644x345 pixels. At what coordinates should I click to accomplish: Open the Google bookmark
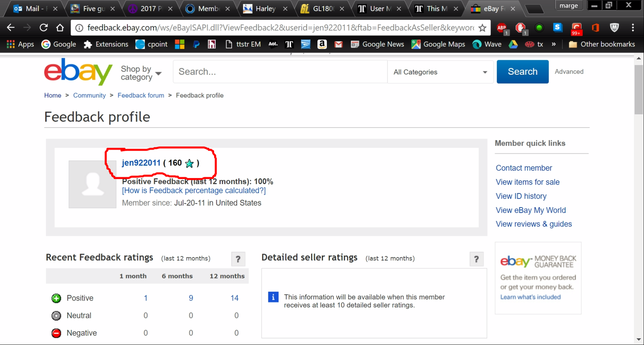(59, 44)
